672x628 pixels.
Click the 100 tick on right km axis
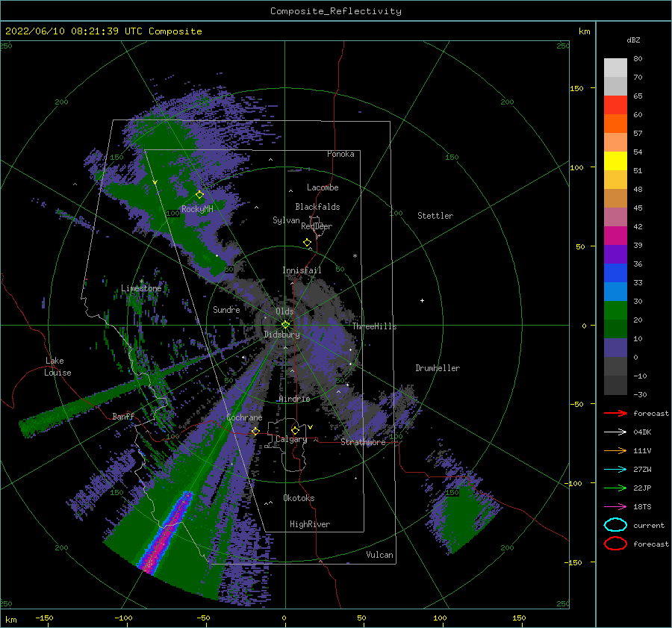tap(576, 167)
